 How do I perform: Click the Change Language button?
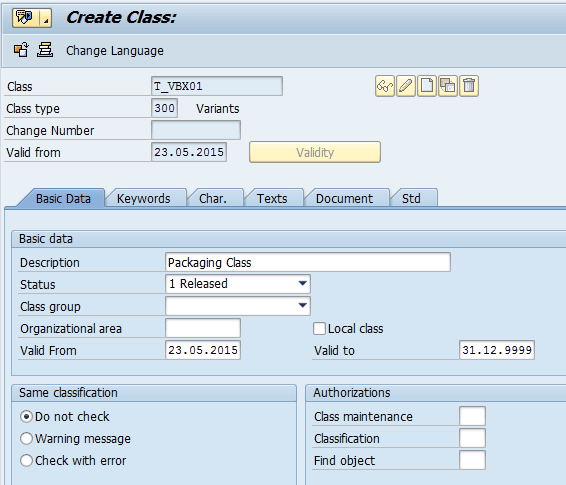pos(115,51)
